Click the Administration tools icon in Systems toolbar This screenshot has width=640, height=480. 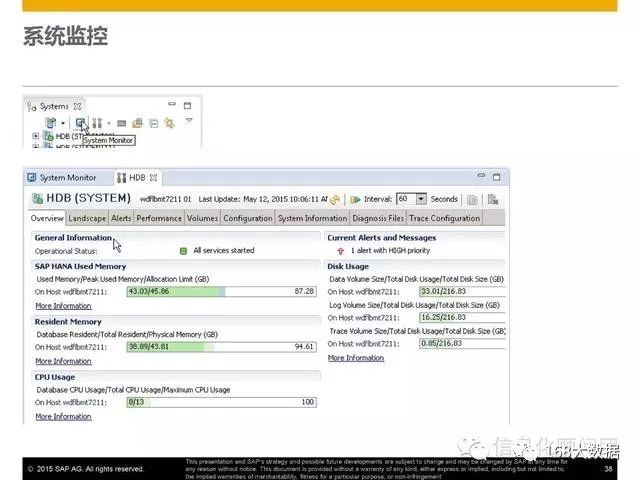97,123
